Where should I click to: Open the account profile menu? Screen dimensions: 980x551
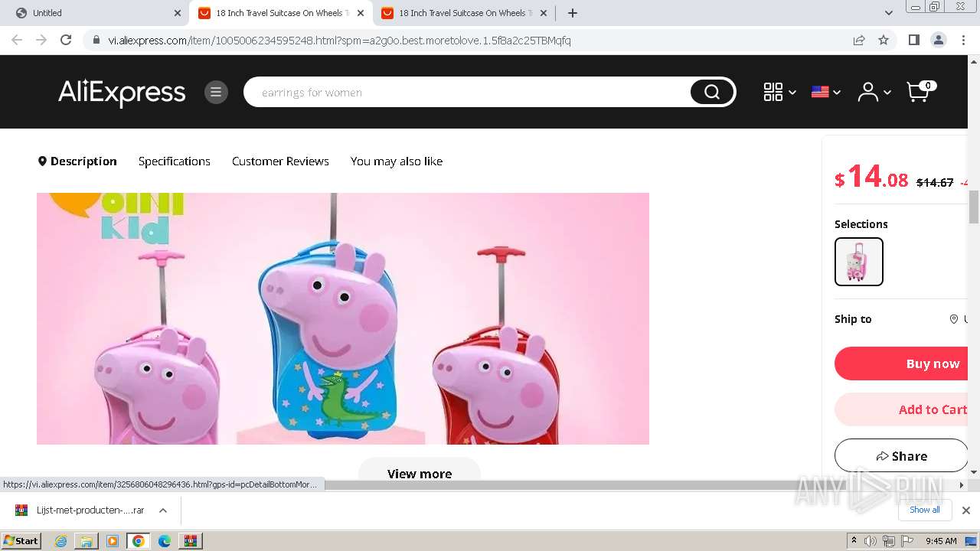(874, 93)
